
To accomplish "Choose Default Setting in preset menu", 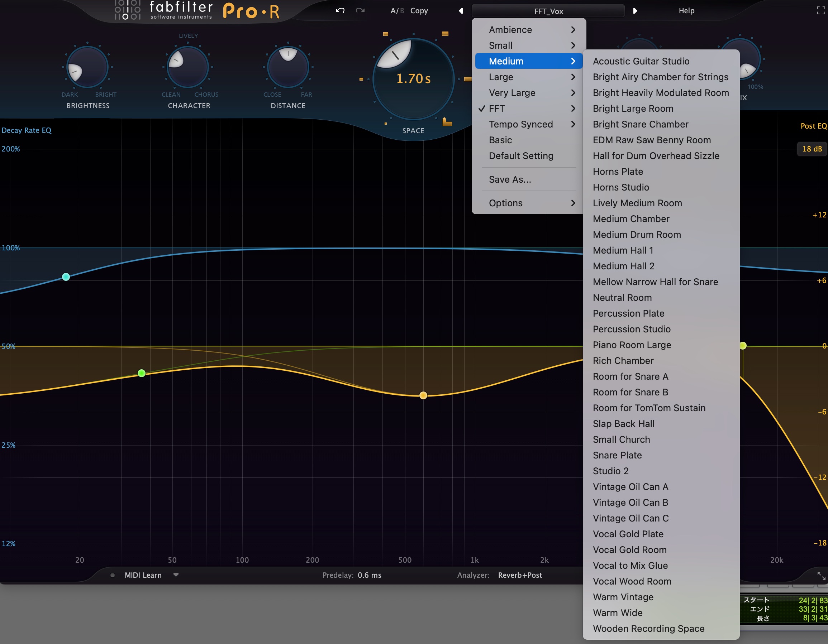I will (529, 156).
